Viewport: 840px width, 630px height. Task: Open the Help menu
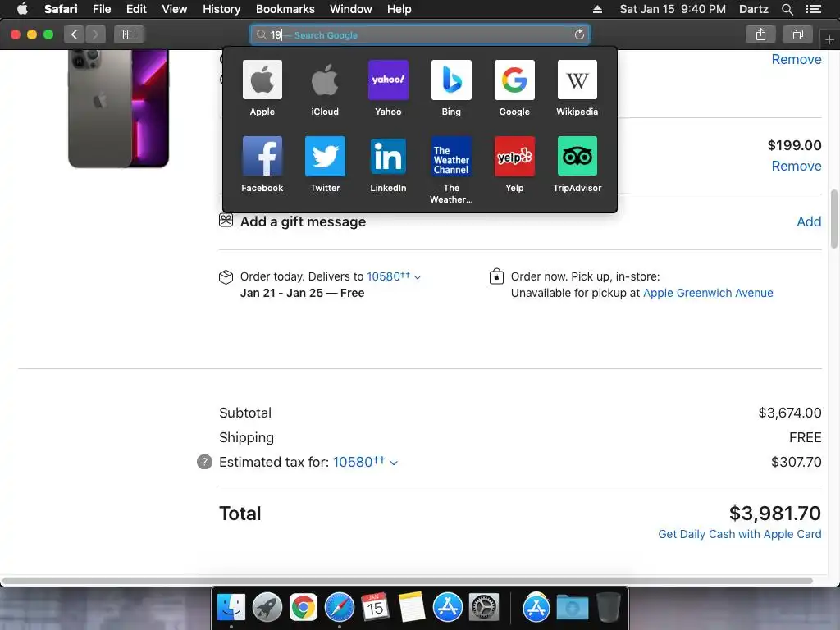399,9
